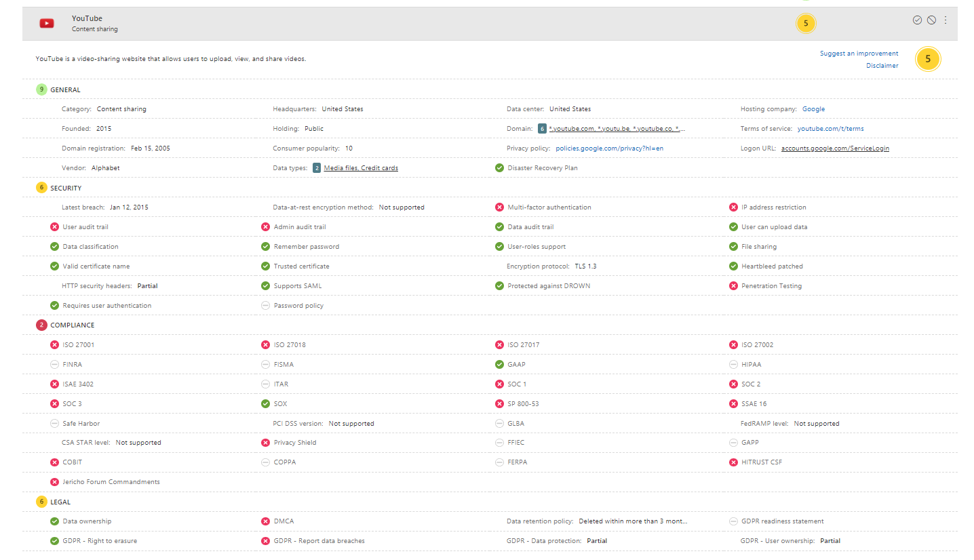974x560 pixels.
Task: Click the Heartbleed patched green check icon
Action: (733, 266)
